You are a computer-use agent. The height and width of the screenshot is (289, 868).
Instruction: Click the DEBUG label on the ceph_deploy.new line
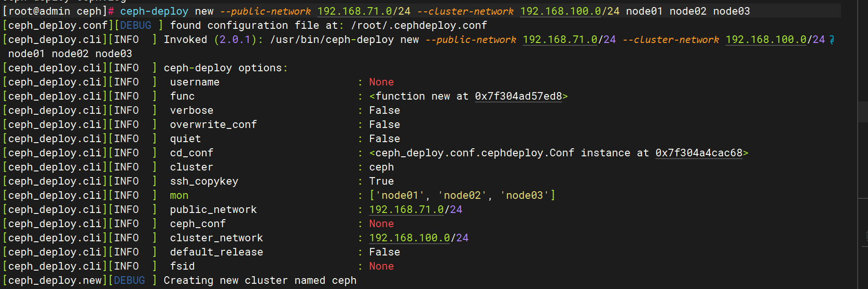tap(129, 280)
